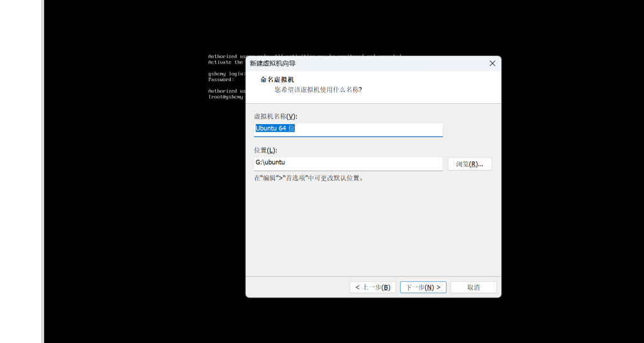Click the white panel left of console
This screenshot has width=644, height=343.
[x=20, y=170]
